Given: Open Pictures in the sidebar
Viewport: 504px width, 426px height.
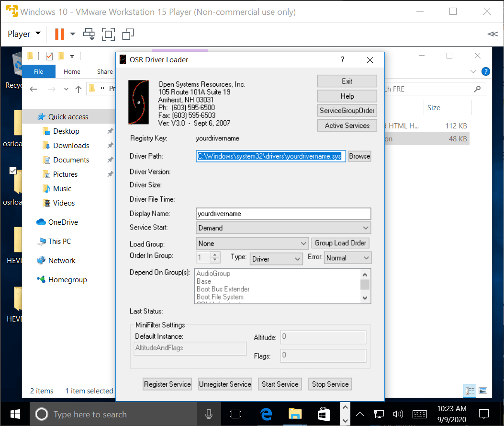Looking at the screenshot, I should tap(65, 174).
